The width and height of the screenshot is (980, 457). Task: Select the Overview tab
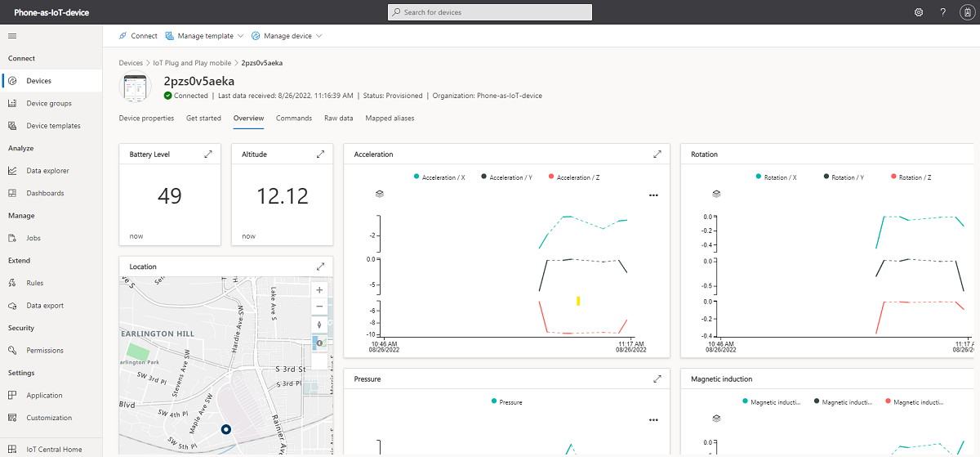click(x=248, y=119)
